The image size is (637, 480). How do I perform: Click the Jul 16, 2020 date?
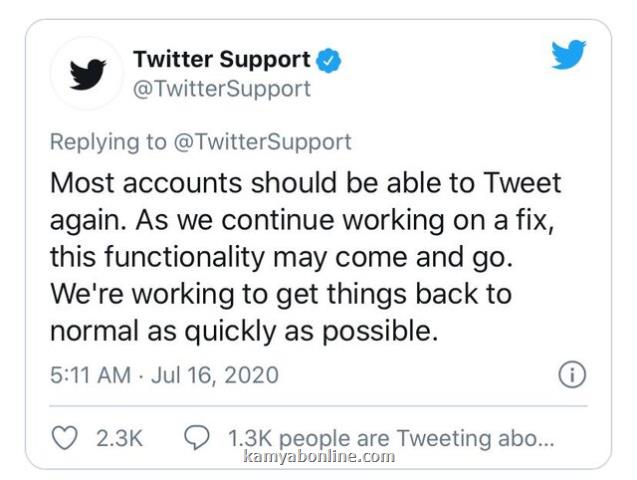(215, 375)
